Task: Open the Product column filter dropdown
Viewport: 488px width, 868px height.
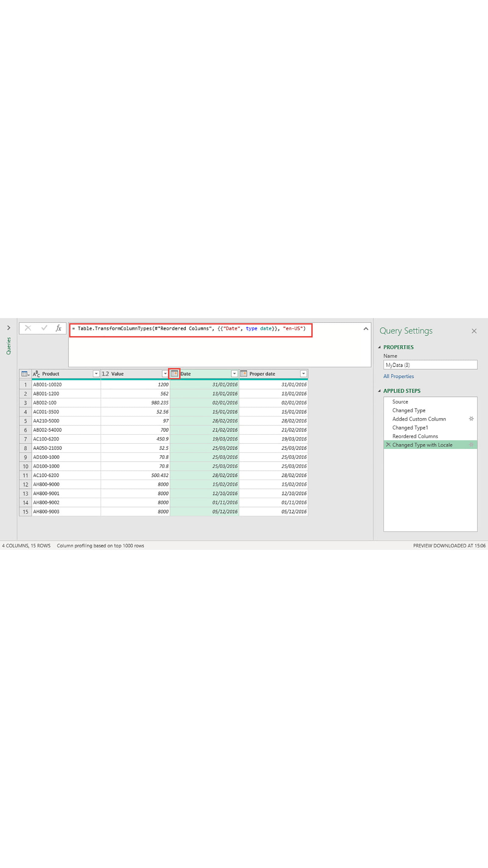Action: pyautogui.click(x=96, y=373)
